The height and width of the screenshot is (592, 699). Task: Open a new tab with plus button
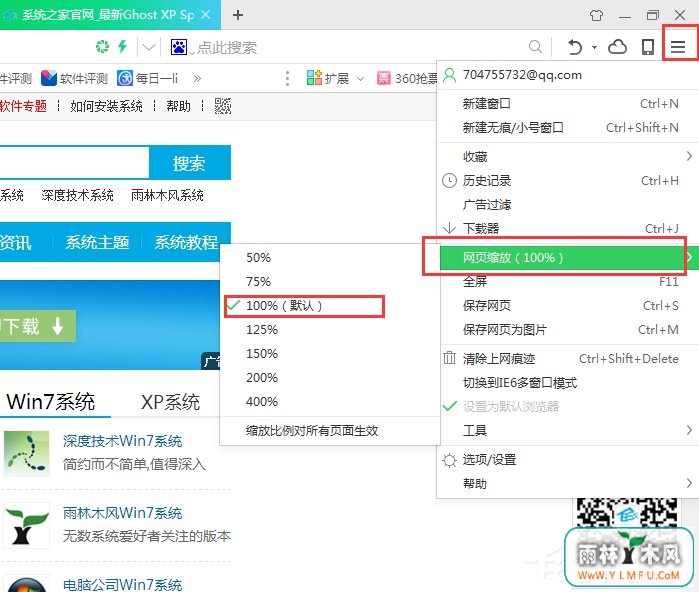tap(238, 15)
